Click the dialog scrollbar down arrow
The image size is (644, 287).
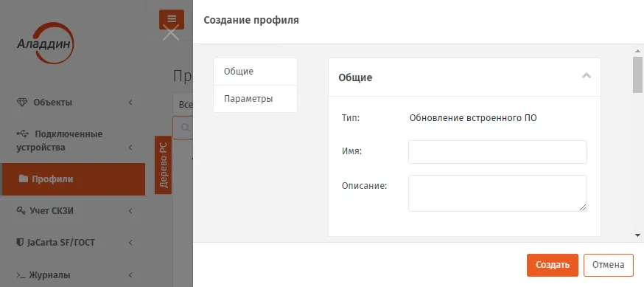637,235
